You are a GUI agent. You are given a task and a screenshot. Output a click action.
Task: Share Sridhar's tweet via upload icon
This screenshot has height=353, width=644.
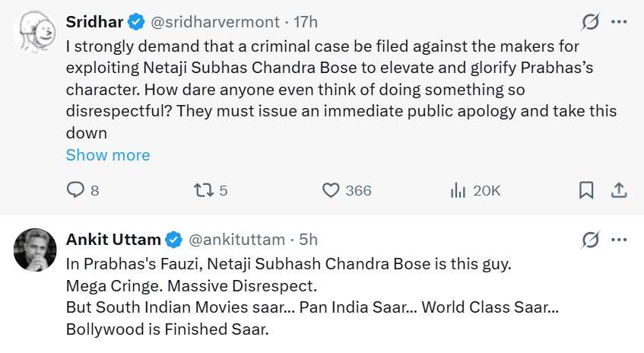[619, 190]
